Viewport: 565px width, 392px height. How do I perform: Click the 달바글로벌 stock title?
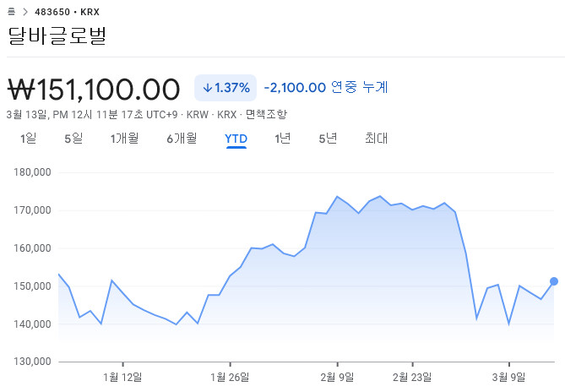pos(57,36)
